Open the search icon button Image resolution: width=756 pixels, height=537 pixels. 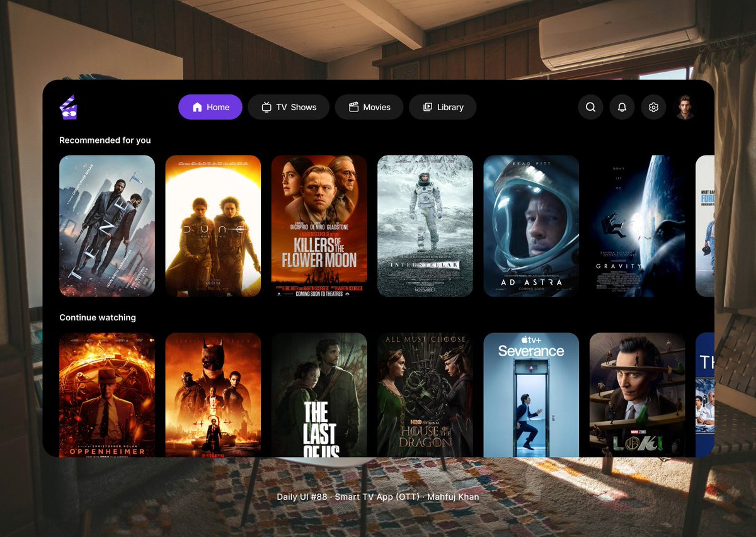click(590, 107)
